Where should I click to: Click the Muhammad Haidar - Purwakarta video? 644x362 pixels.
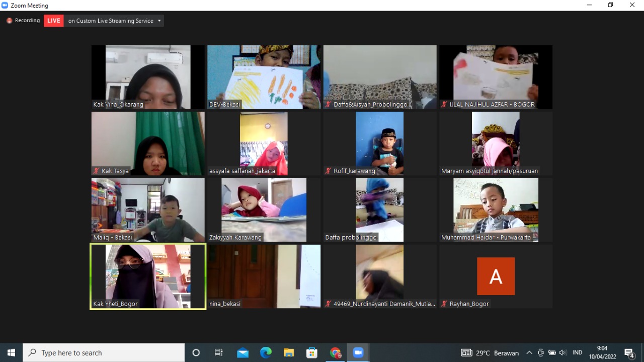click(496, 209)
